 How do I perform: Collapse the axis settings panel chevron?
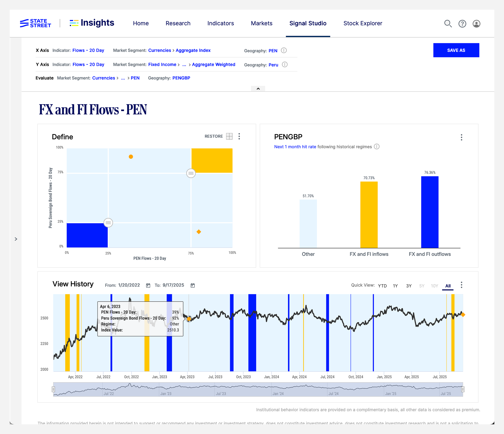258,89
